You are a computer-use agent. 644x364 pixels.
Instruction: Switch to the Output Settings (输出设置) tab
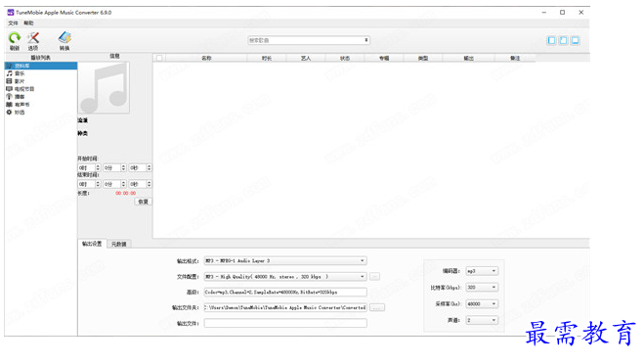92,244
